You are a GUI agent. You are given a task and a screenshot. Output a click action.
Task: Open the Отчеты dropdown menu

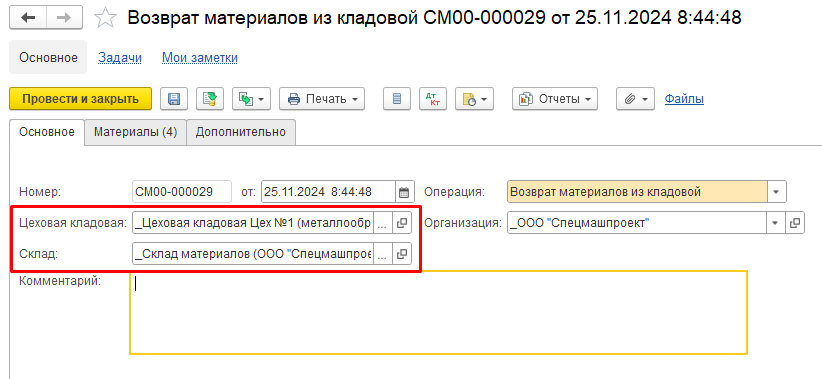pyautogui.click(x=555, y=99)
